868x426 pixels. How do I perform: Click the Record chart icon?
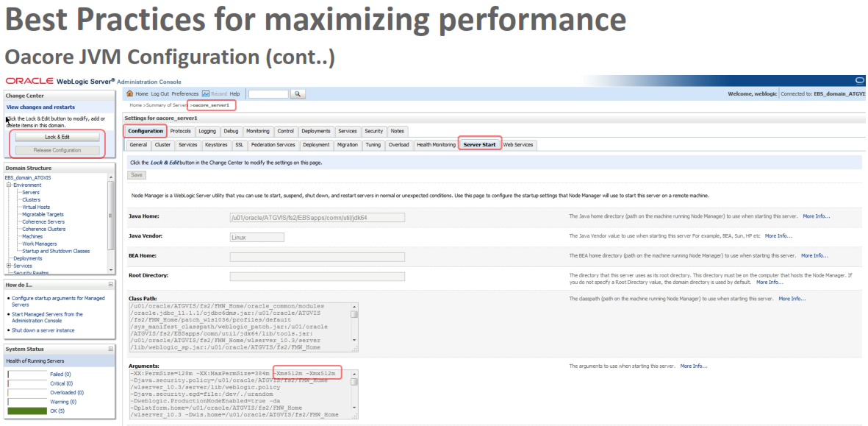click(x=205, y=93)
